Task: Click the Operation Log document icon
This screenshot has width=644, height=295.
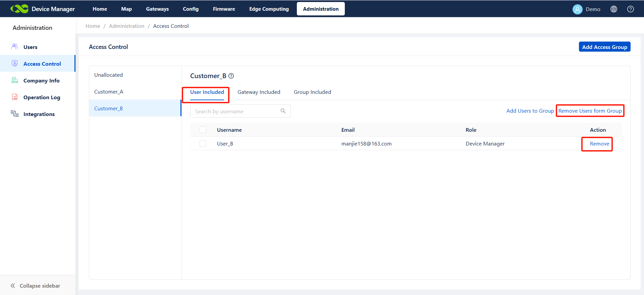Action: (15, 97)
